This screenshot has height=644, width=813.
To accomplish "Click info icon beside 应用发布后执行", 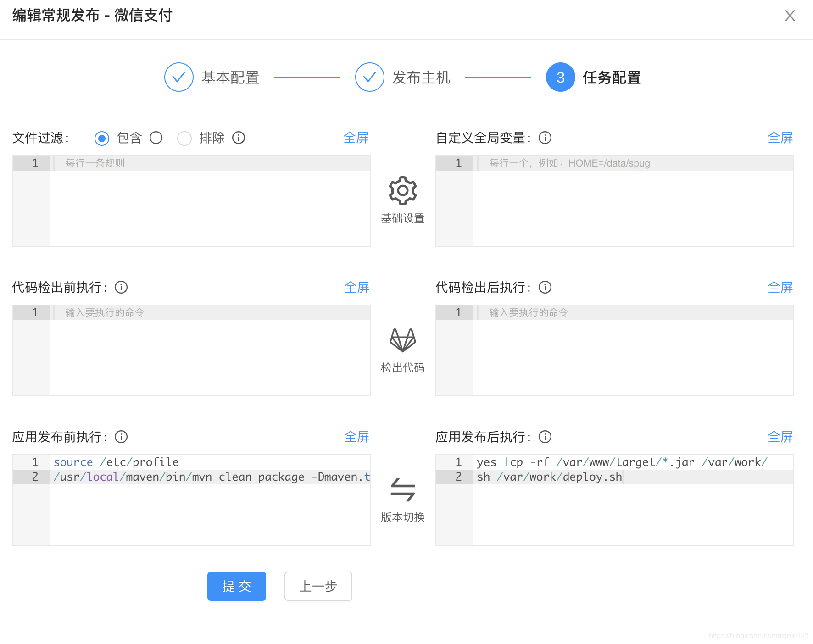I will coord(545,437).
